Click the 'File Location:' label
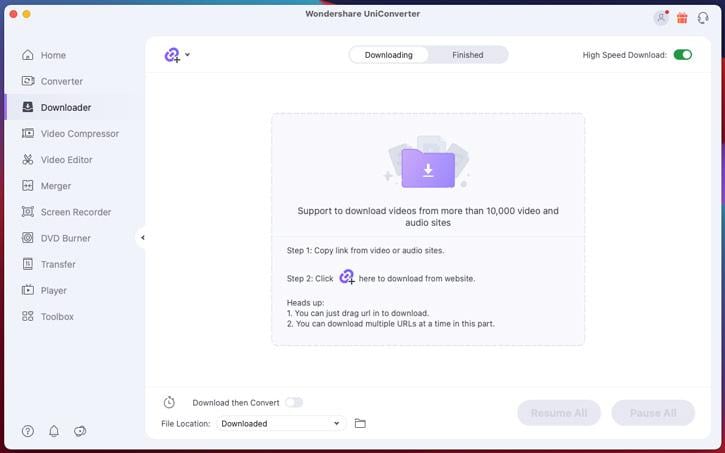 point(185,423)
